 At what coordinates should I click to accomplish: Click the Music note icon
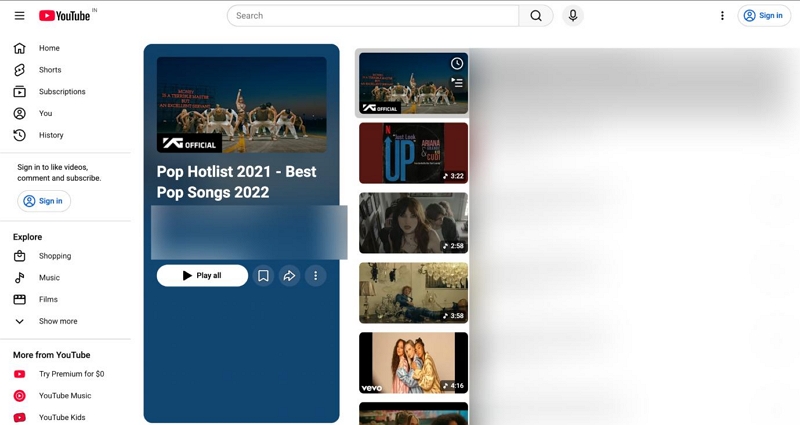[x=19, y=278]
